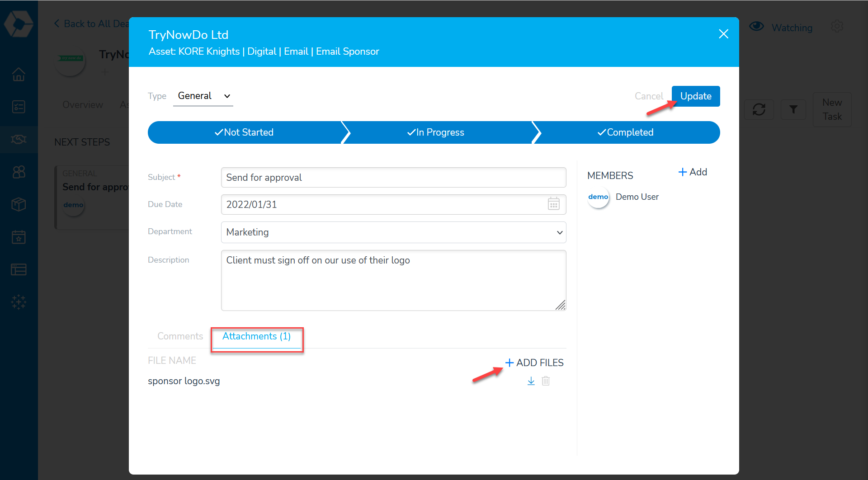Click the Description resize handle
The width and height of the screenshot is (868, 480).
tap(561, 305)
